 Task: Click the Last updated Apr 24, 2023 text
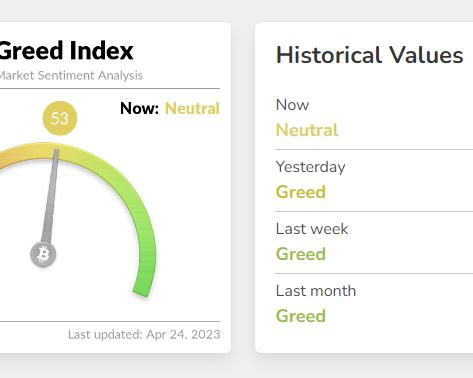[x=144, y=334]
